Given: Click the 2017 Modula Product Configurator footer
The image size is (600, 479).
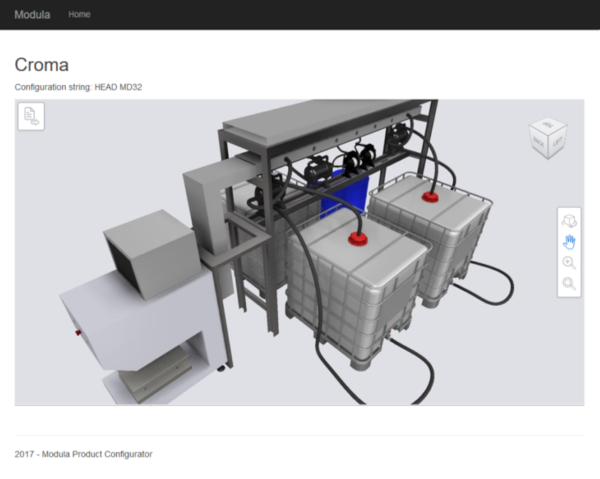Looking at the screenshot, I should pos(83,454).
